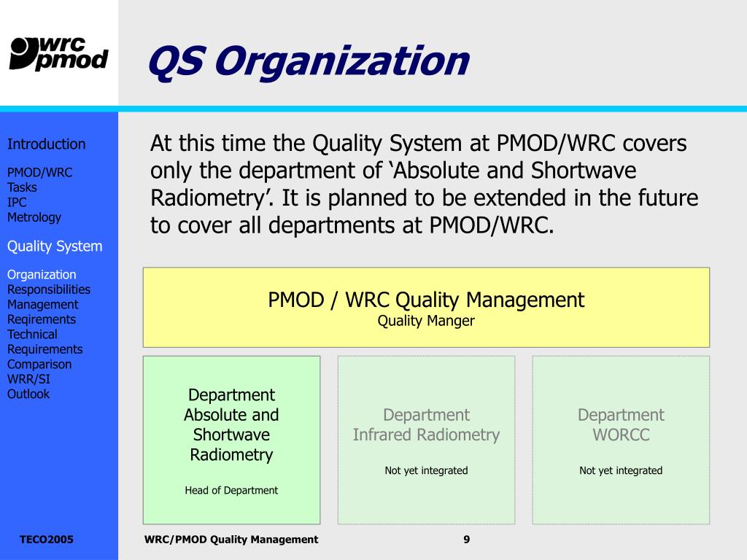
Task: Select IPC sidebar entry
Action: pyautogui.click(x=17, y=202)
